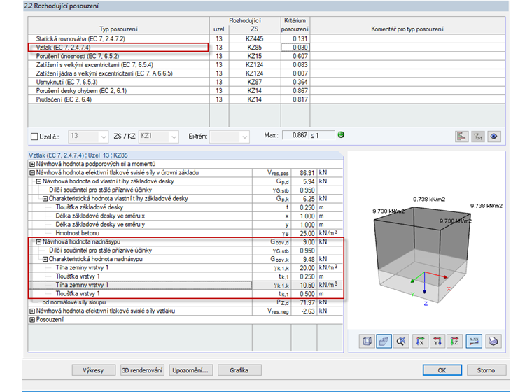The width and height of the screenshot is (532, 392).
Task: Collapse Charakteristická hodnota nadnásypu node
Action: point(45,259)
